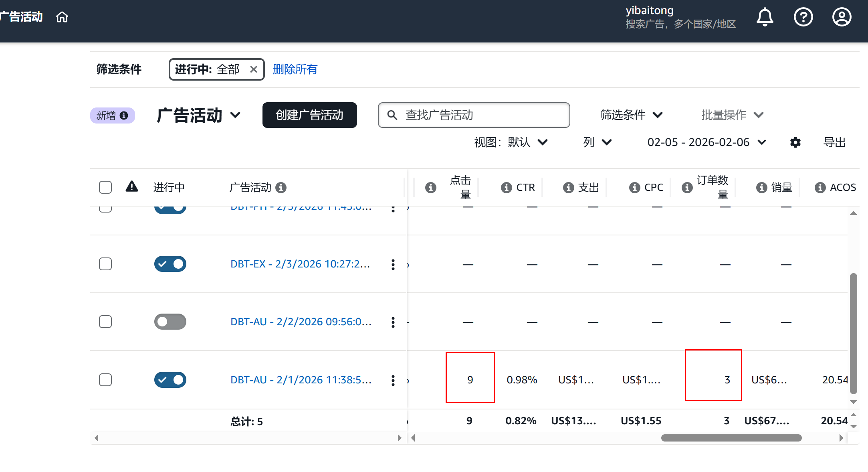Tick the checkbox for DBT-AU 2/1/2026 row
The height and width of the screenshot is (472, 868).
tap(105, 380)
